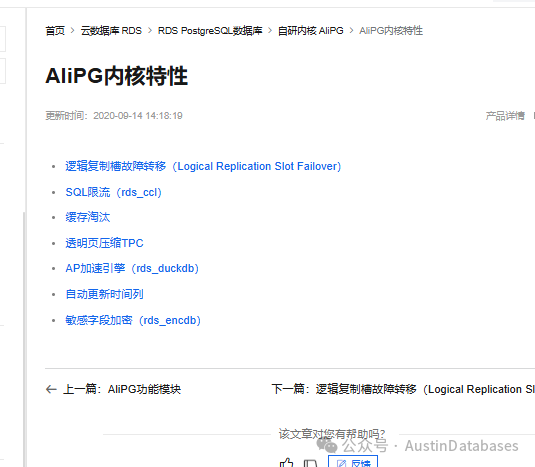Open 产品详情 link
535x467 pixels.
505,116
